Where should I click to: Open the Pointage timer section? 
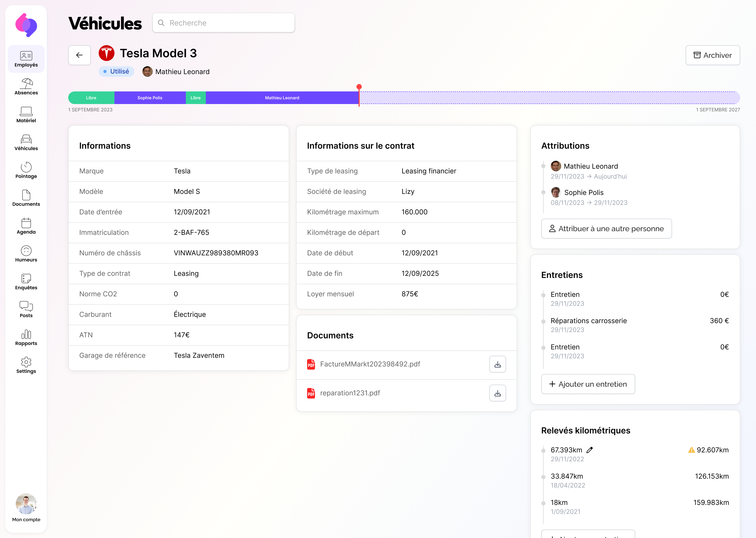tap(26, 170)
